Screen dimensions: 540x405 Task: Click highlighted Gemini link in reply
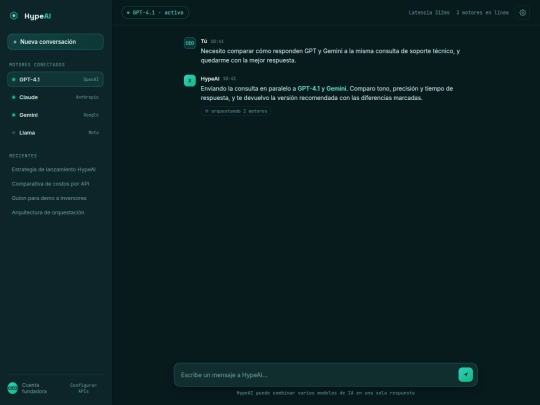(x=336, y=89)
